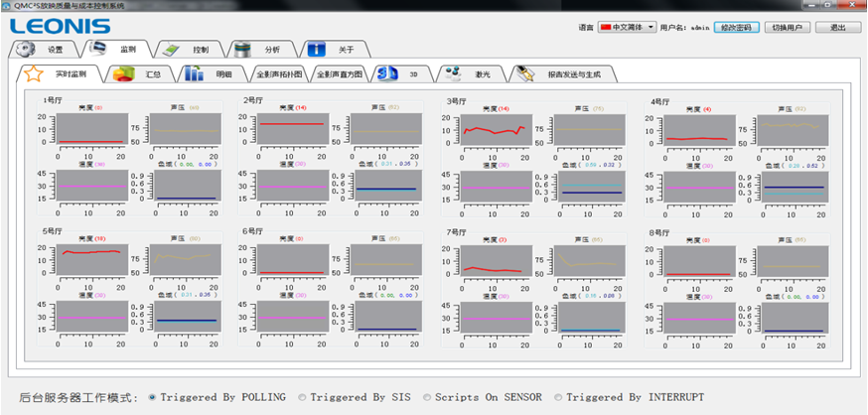The height and width of the screenshot is (415, 868).
Task: Click the 修改密码 button
Action: click(x=736, y=27)
